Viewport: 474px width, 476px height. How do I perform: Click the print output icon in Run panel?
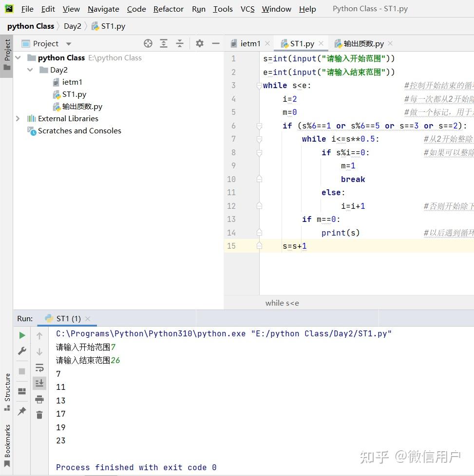pos(39,399)
